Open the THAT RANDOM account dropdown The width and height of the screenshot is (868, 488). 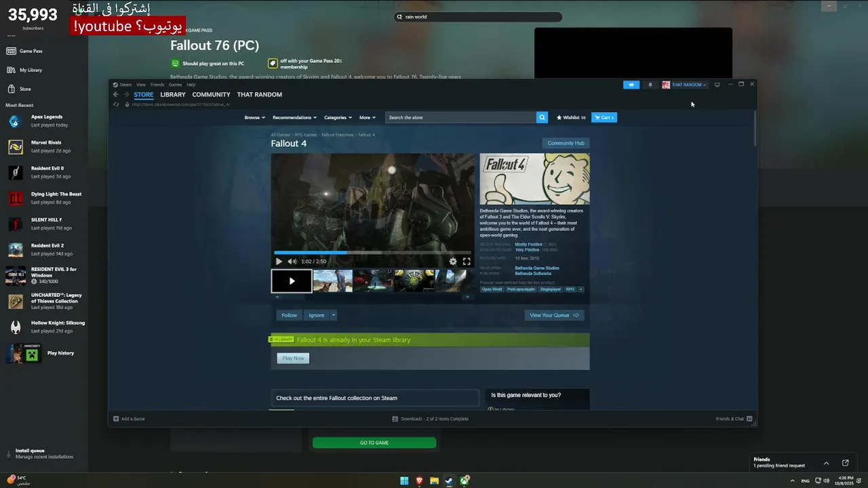(684, 85)
